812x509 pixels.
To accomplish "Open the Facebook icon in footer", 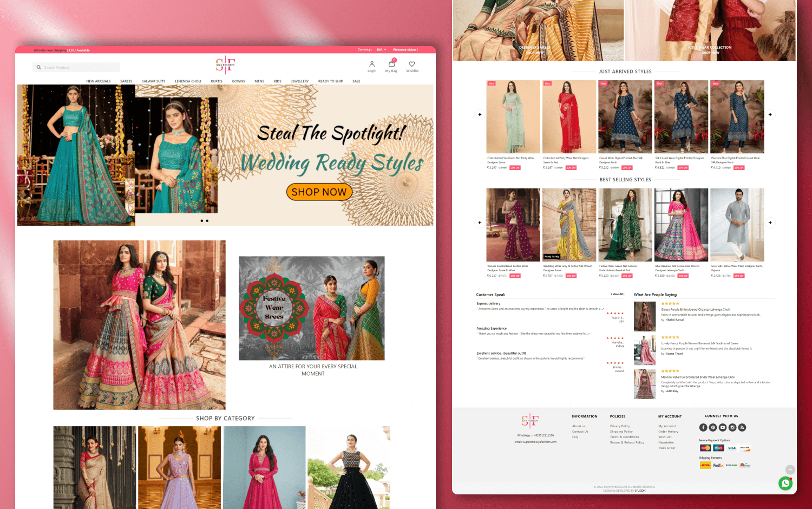I will pyautogui.click(x=703, y=427).
